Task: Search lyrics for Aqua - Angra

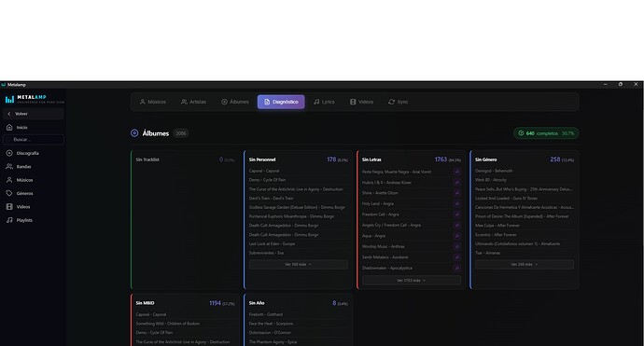Action: pyautogui.click(x=456, y=236)
